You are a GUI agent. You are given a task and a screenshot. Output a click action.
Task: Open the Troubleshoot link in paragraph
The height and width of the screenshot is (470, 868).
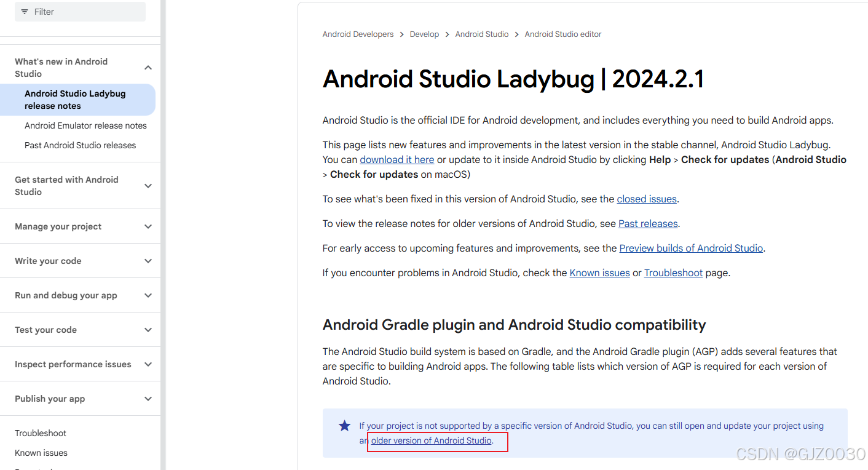pyautogui.click(x=673, y=273)
